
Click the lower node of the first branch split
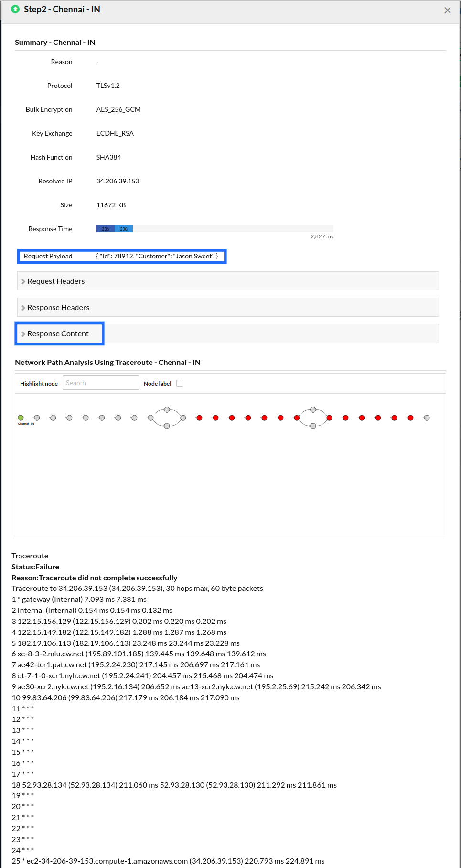coord(167,426)
